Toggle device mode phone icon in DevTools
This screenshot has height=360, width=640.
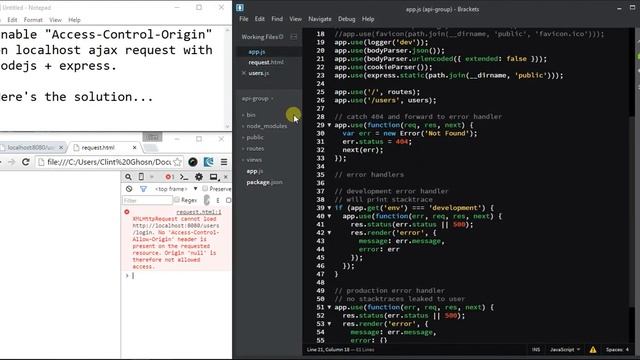pyautogui.click(x=141, y=177)
